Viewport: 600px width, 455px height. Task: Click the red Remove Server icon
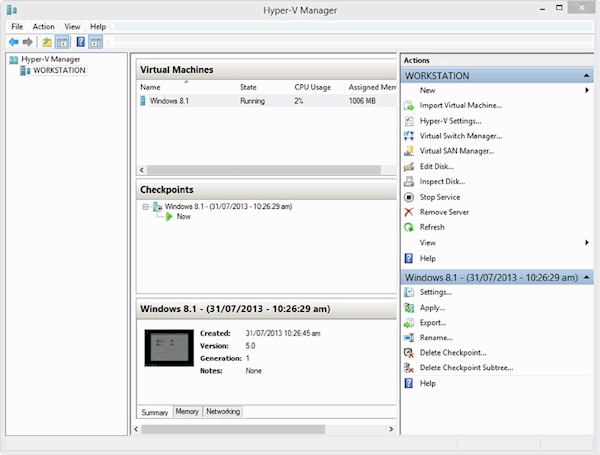pos(409,212)
